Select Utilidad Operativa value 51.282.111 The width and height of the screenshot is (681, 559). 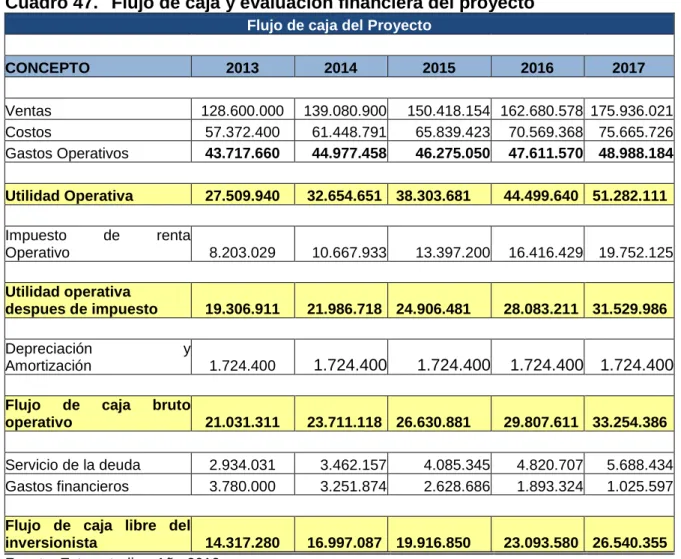pos(630,196)
